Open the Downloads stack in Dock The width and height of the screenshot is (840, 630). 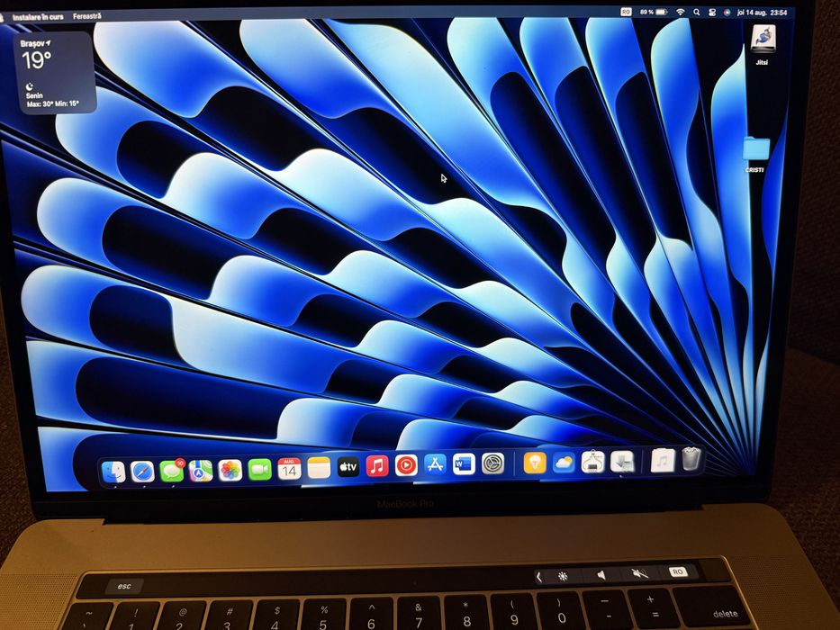622,461
